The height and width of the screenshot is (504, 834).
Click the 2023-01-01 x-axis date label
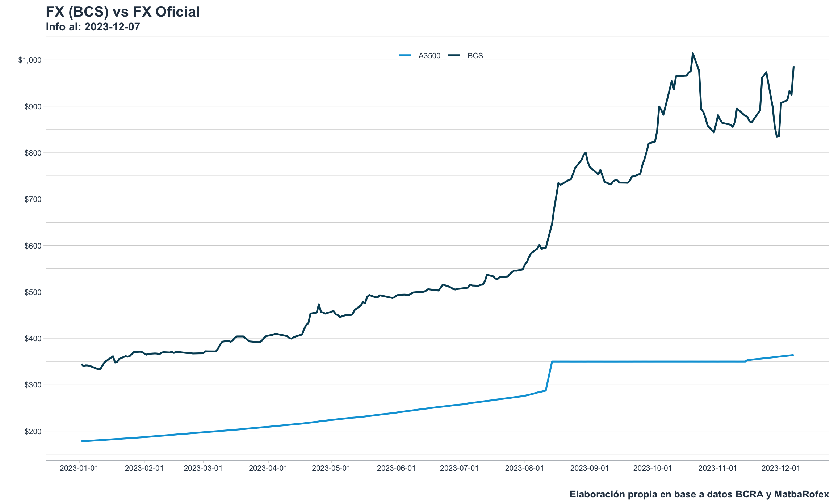pyautogui.click(x=79, y=468)
